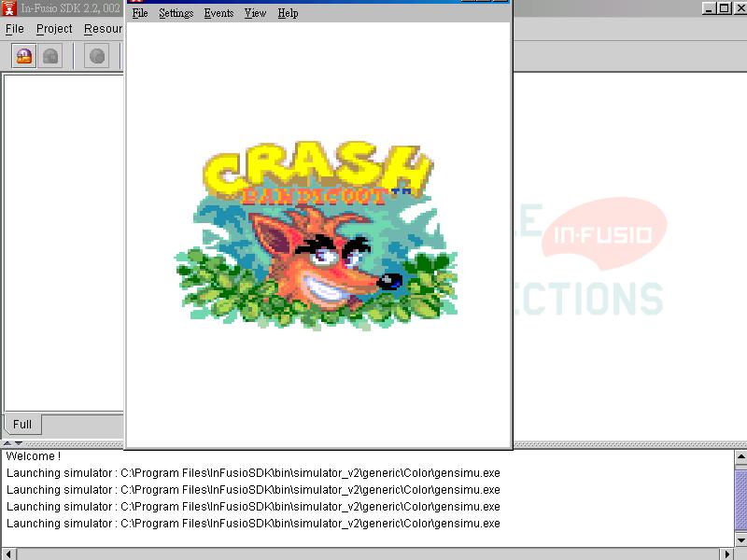Click the console horizontal scrollbar right arrow
Screen dimensions: 747x560
point(726,554)
